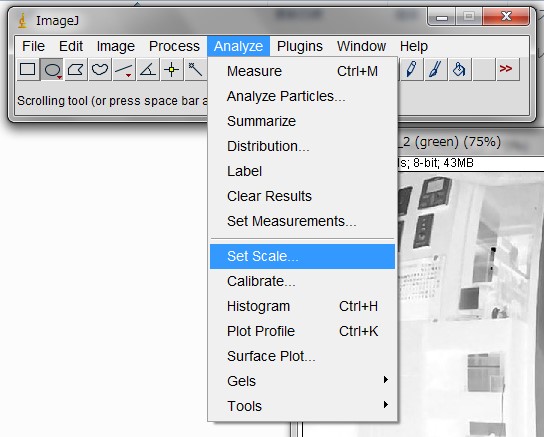
Task: Open the Window menu
Action: click(362, 46)
